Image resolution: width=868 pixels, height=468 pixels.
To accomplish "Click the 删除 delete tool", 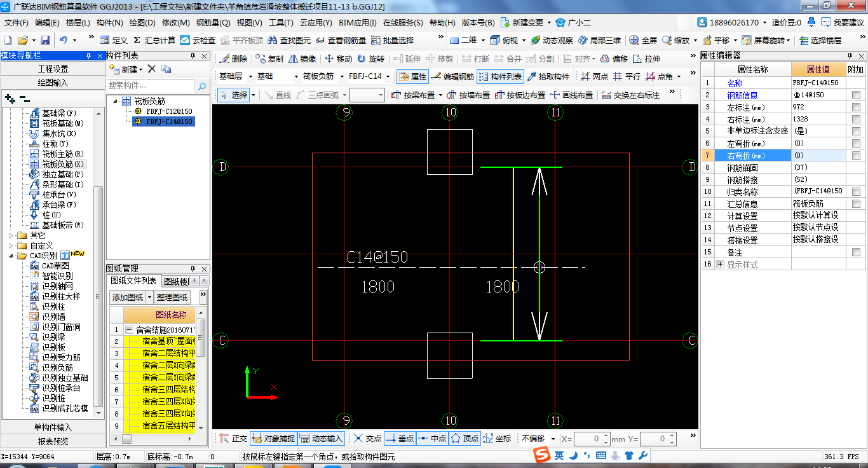I will 233,59.
